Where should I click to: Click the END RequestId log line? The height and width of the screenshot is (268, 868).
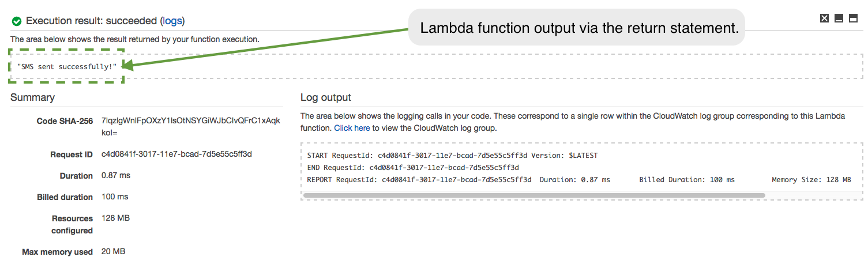413,168
